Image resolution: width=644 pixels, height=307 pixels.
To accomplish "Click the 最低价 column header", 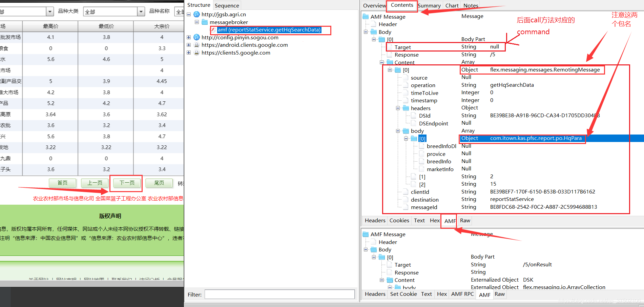I will pos(106,26).
